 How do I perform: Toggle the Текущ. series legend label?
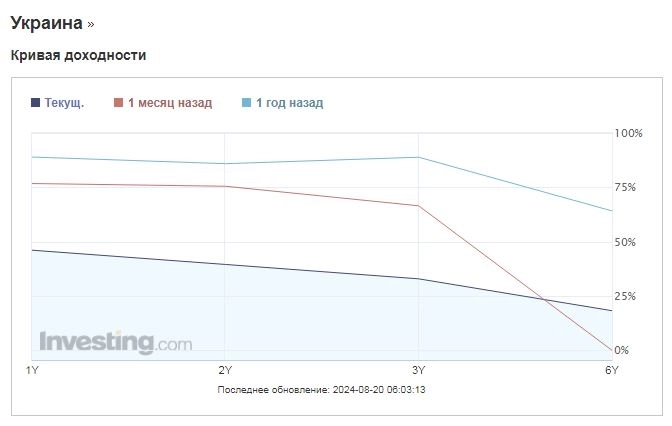(x=64, y=103)
